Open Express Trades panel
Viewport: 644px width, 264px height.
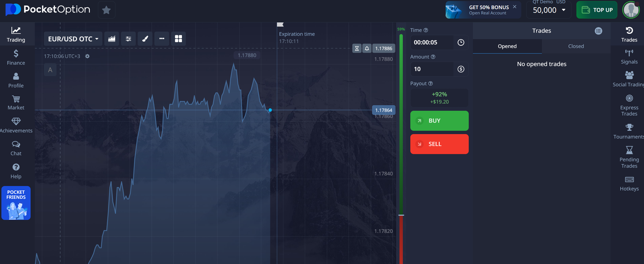tap(629, 105)
